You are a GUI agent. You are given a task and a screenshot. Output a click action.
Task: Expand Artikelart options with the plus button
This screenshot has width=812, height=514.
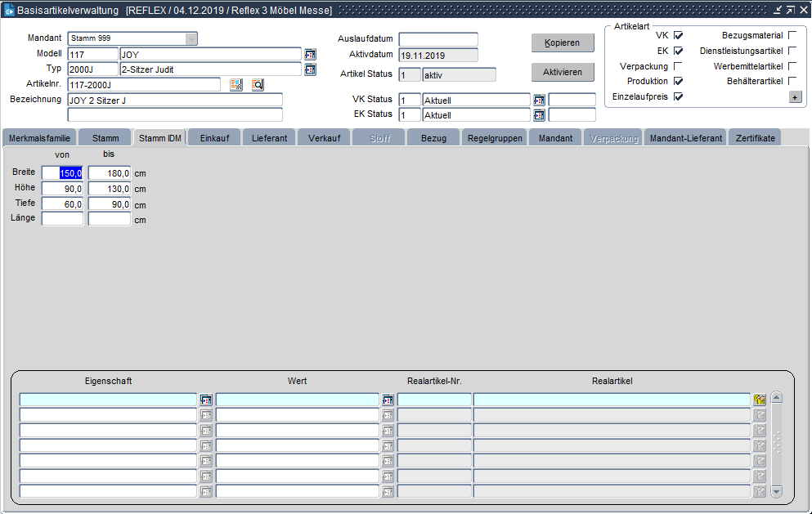pyautogui.click(x=795, y=96)
